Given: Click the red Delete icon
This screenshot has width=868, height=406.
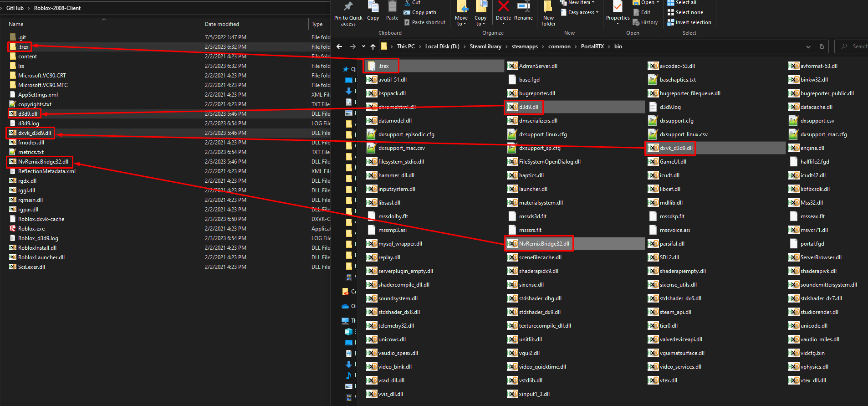Looking at the screenshot, I should pos(503,6).
